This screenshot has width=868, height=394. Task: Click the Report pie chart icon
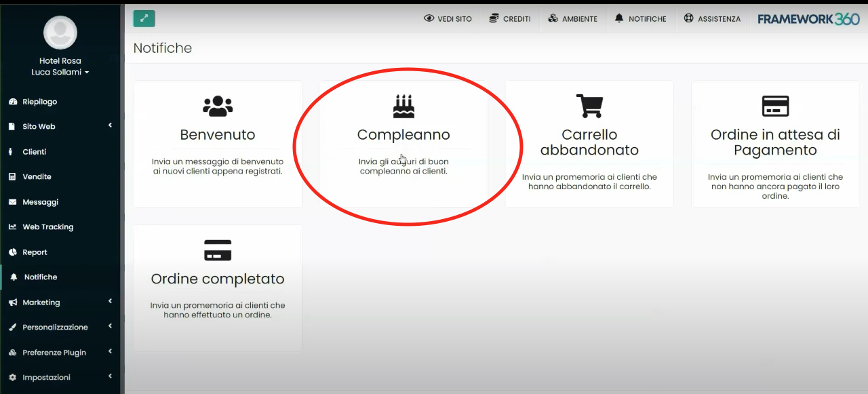(12, 252)
